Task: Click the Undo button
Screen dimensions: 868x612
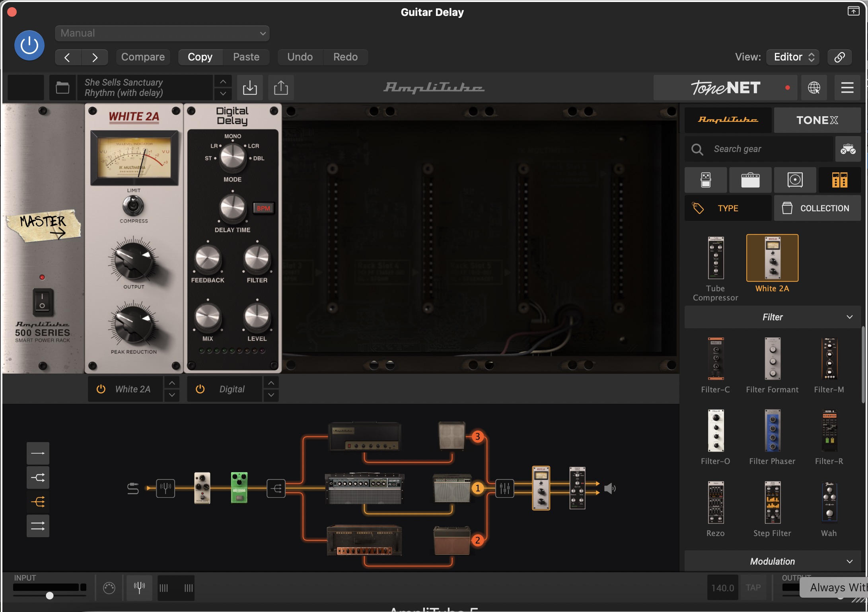Action: (x=300, y=57)
